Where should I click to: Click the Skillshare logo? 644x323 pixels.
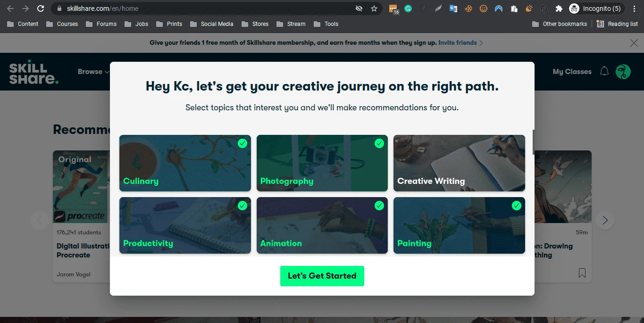pyautogui.click(x=34, y=72)
